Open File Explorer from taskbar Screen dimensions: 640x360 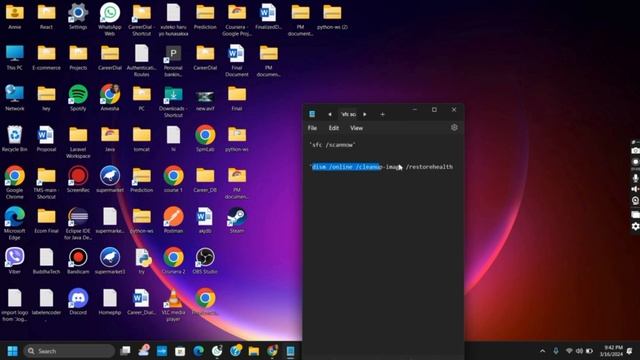(x=253, y=351)
